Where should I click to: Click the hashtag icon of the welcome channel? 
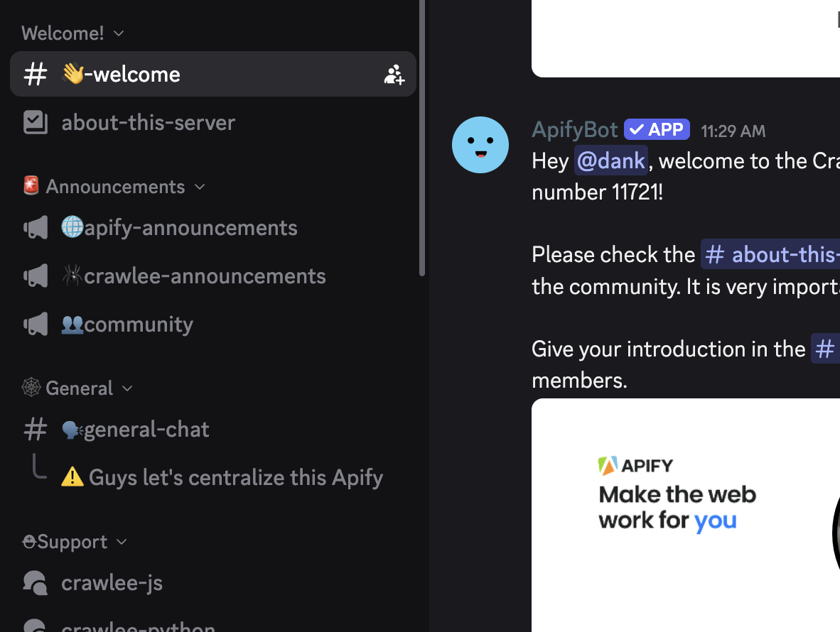(x=36, y=75)
